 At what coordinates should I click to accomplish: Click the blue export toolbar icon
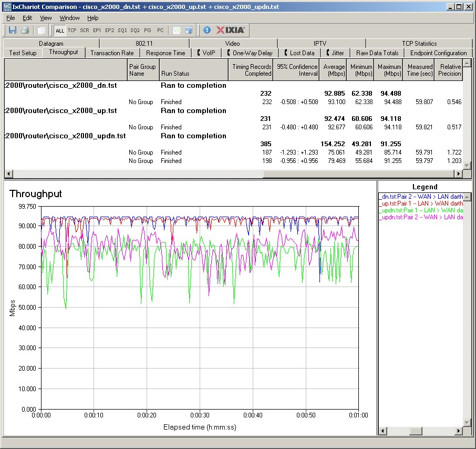pos(189,30)
